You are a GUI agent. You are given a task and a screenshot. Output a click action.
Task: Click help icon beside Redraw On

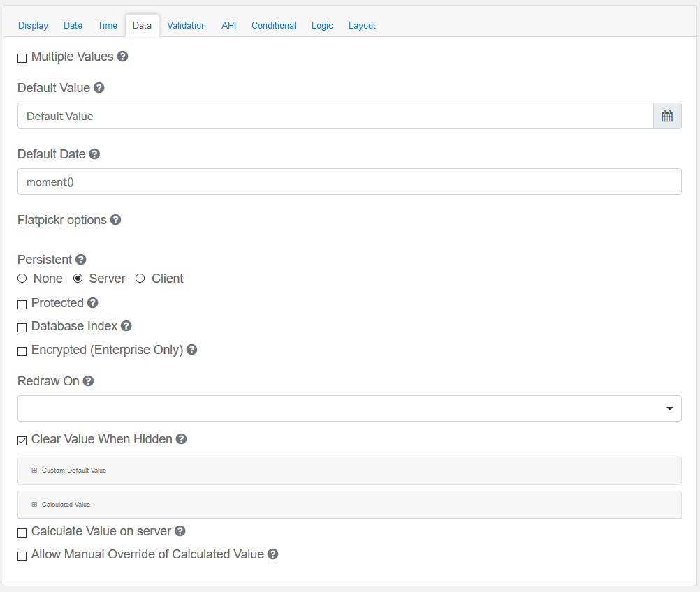tap(88, 381)
